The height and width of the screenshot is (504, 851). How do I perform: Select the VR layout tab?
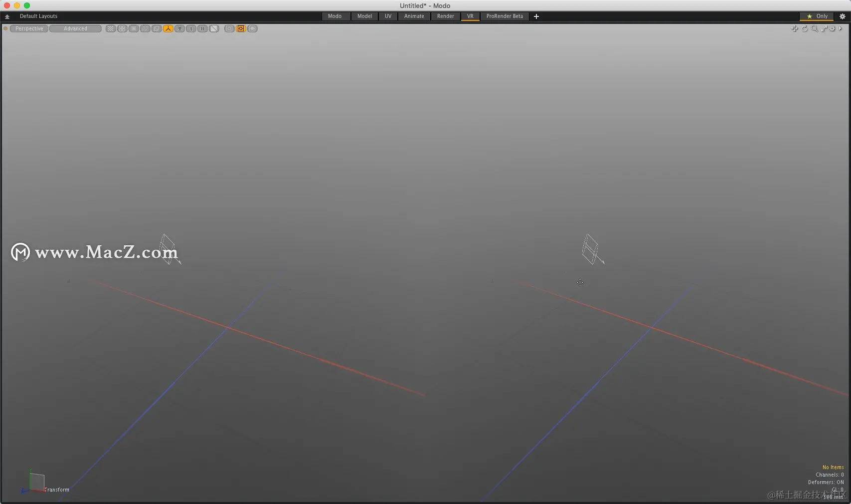(x=470, y=16)
